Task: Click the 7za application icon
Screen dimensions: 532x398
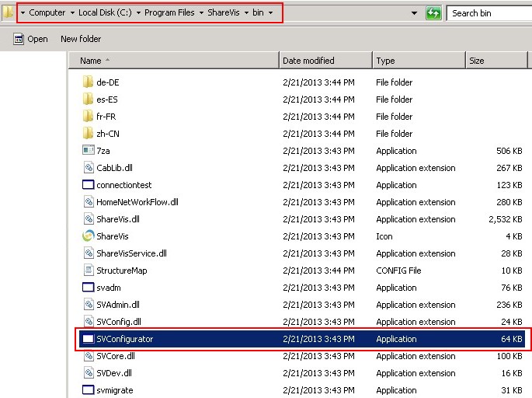Action: 89,150
